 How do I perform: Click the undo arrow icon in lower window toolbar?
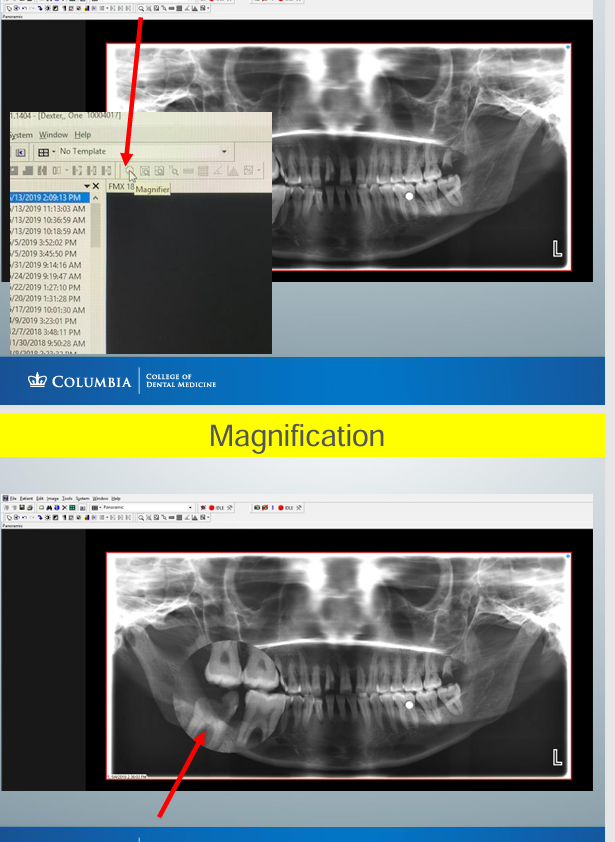[x=24, y=518]
